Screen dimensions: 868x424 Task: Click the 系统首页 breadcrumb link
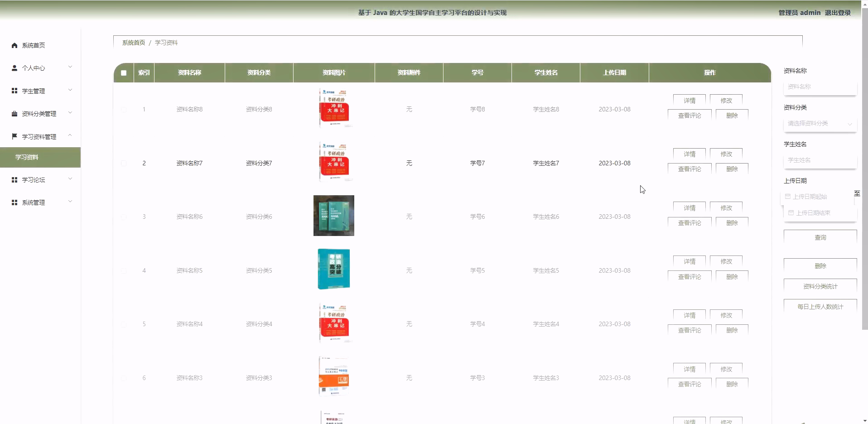pyautogui.click(x=133, y=43)
